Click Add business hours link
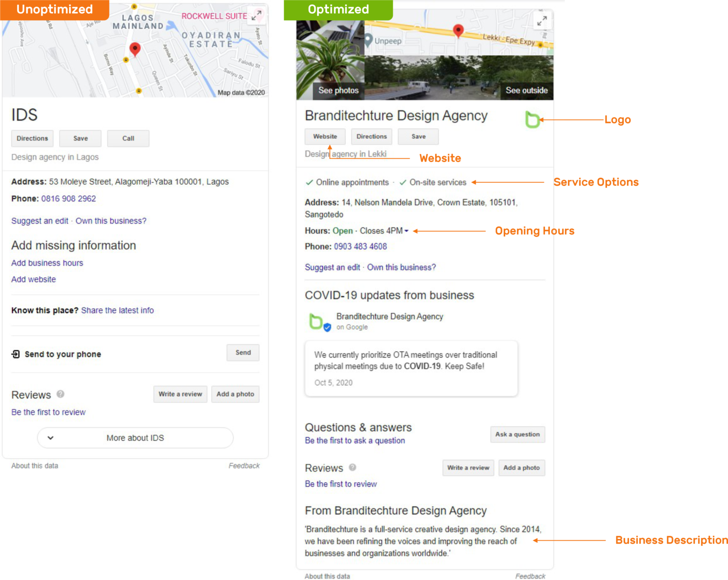Screen dimensions: 728x580 [x=47, y=263]
